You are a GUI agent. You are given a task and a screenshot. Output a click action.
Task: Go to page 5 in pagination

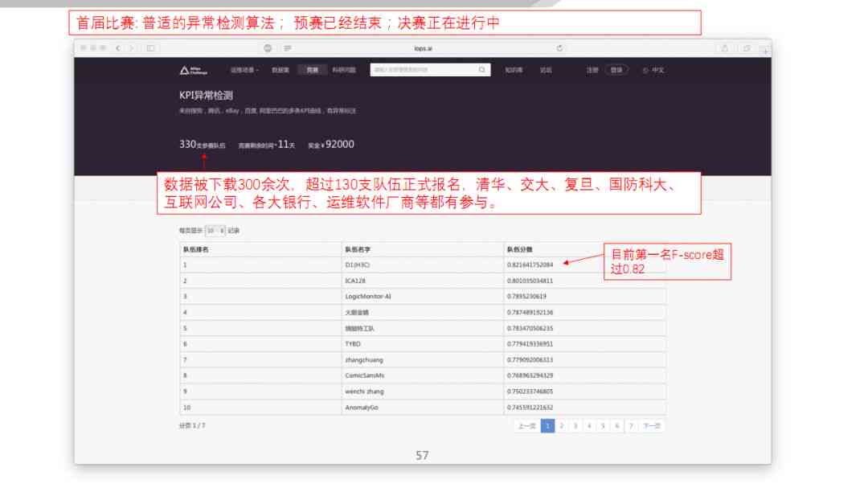click(x=603, y=426)
